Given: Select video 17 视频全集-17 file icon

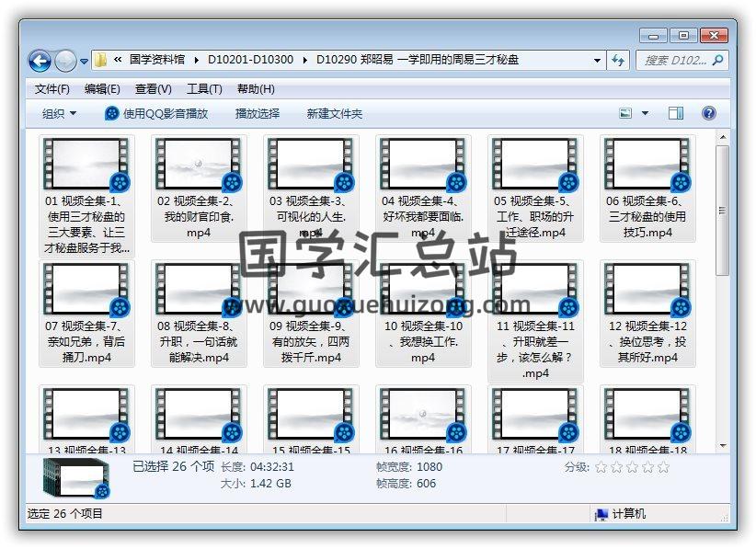Looking at the screenshot, I should tap(535, 415).
